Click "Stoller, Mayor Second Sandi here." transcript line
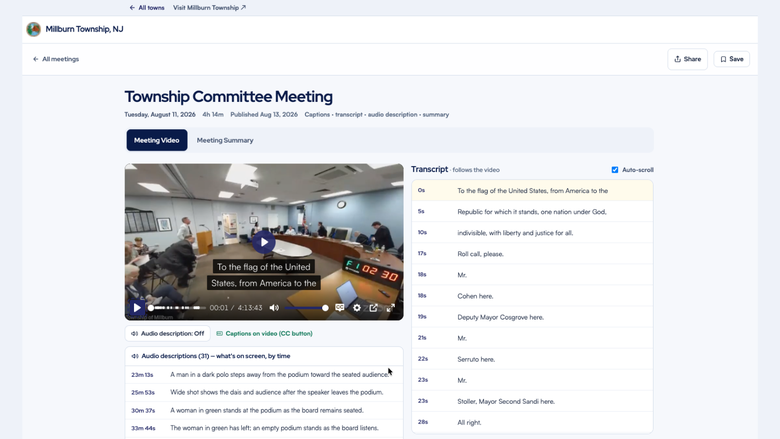 coord(532,401)
